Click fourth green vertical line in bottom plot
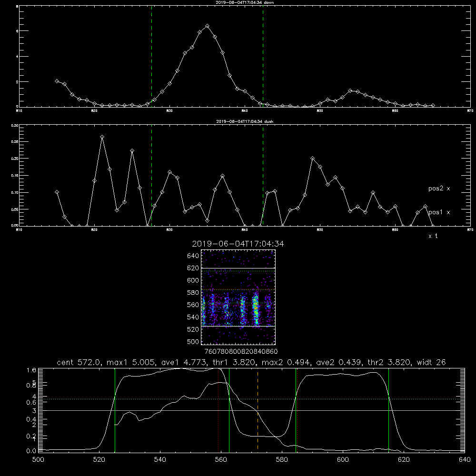 coord(388,410)
